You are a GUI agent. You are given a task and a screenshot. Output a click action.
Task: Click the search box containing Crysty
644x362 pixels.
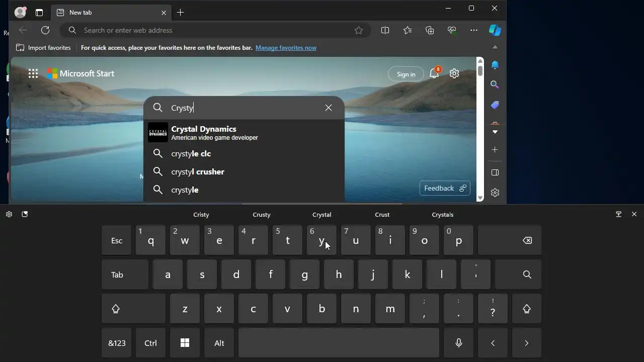244,108
